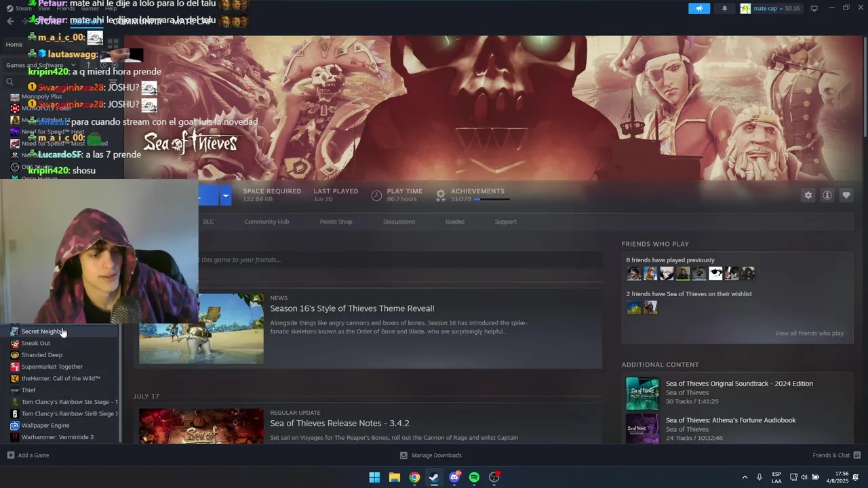
Task: Click the Play Time clock icon
Action: (376, 195)
